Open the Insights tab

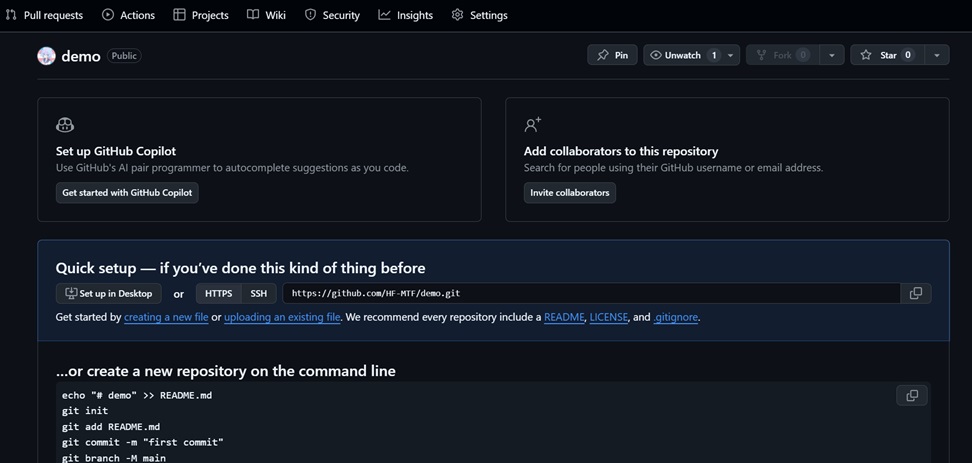405,15
